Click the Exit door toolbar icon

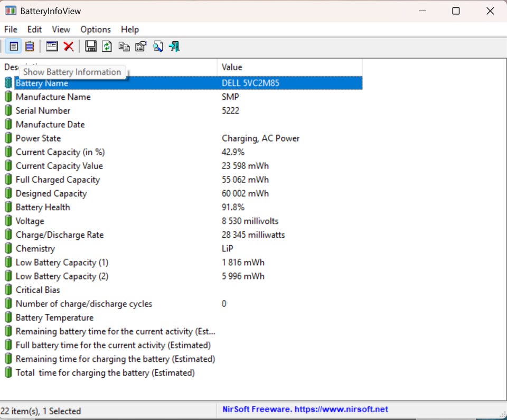(x=174, y=46)
